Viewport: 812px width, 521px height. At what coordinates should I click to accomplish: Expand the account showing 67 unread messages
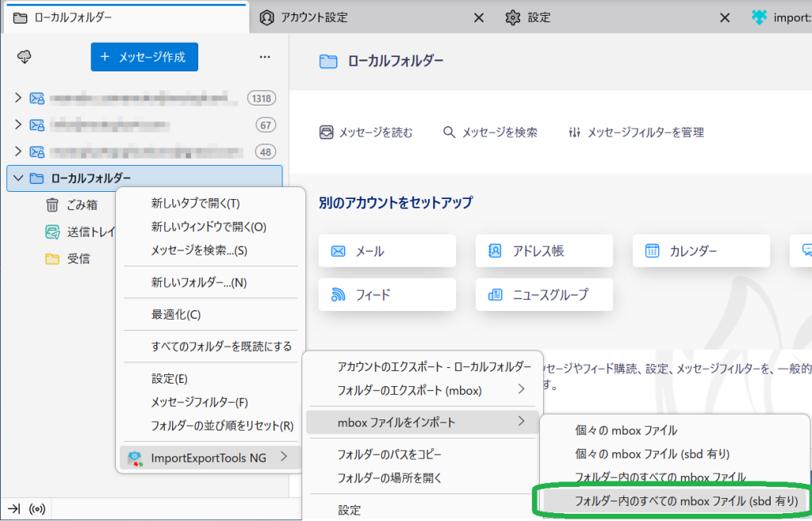18,125
